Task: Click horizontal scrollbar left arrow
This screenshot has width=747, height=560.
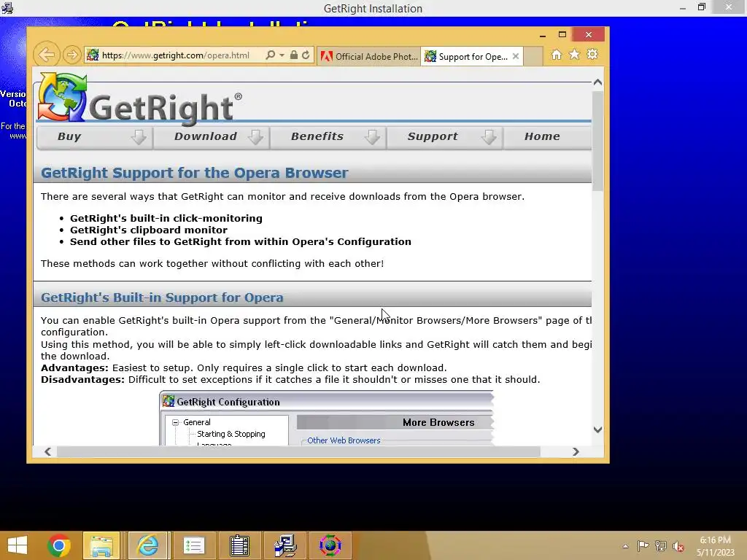Action: point(47,451)
